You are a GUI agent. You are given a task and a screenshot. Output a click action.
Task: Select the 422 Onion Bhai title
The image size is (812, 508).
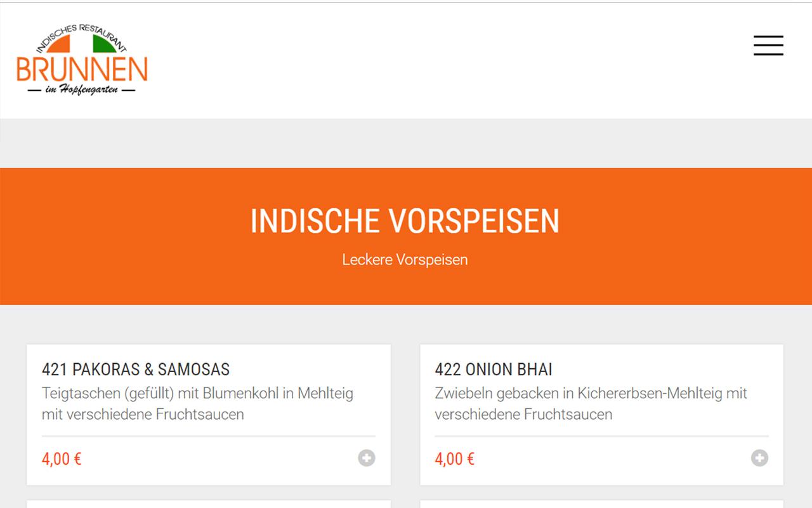pyautogui.click(x=494, y=369)
